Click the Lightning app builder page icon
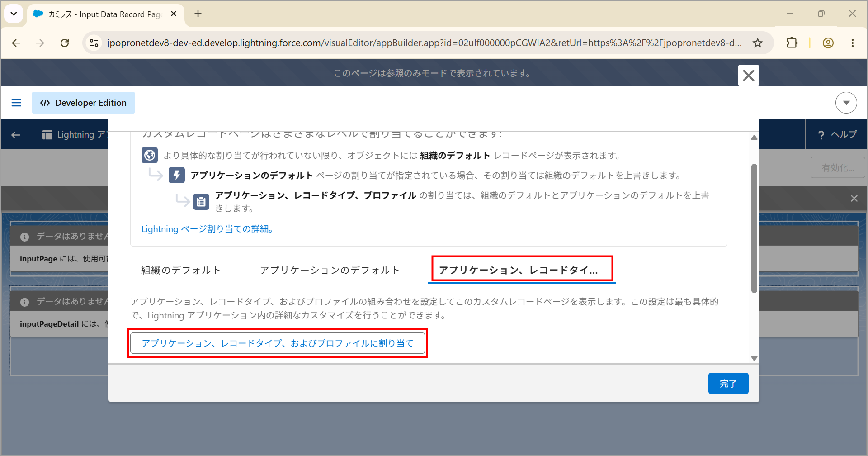Image resolution: width=868 pixels, height=456 pixels. tap(47, 135)
